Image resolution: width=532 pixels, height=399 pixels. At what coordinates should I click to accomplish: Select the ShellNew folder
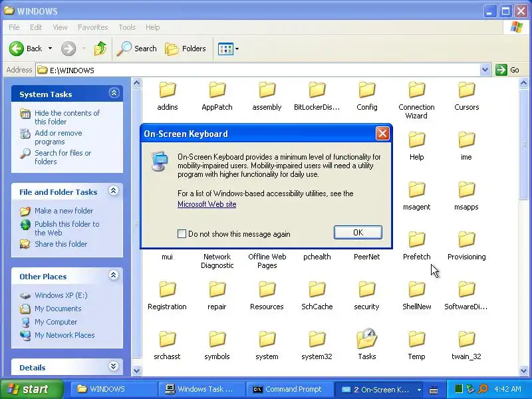(417, 296)
